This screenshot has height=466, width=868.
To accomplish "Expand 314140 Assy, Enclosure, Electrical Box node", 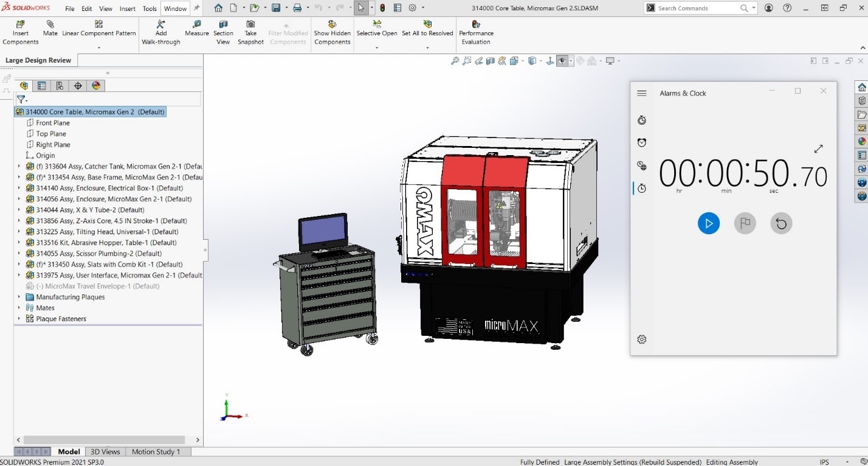I will (19, 188).
